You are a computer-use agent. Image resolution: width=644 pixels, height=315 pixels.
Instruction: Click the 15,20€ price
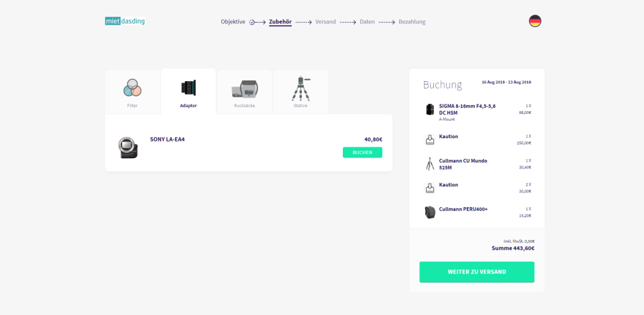525,216
